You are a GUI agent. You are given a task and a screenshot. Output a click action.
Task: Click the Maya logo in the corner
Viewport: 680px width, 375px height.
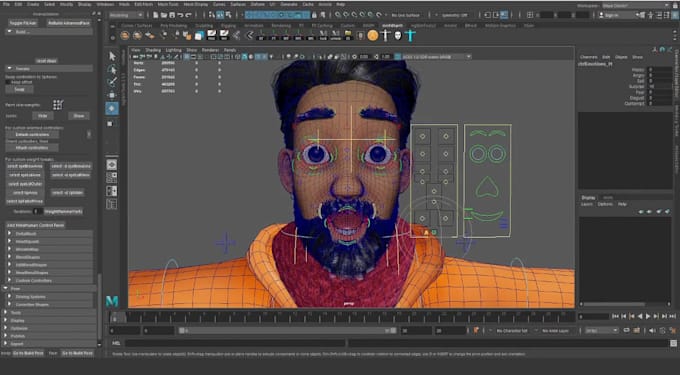[112, 301]
